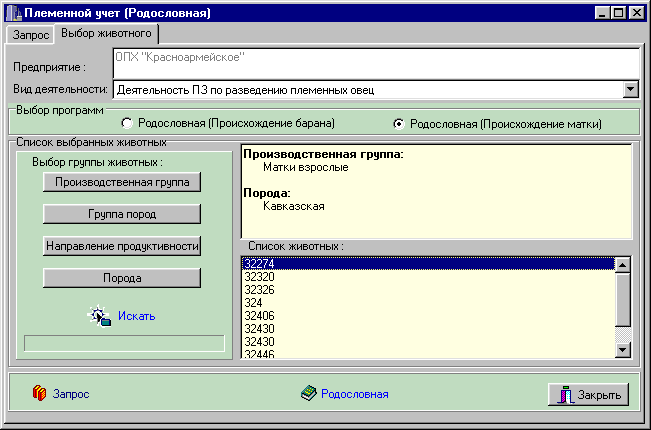Select animal 32320 in the list
Viewport: 651px width, 430px height.
click(260, 277)
